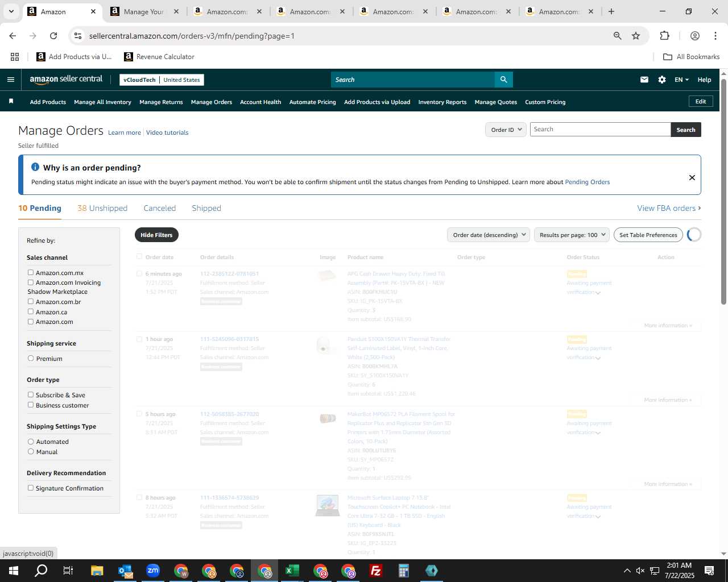This screenshot has height=582, width=728.
Task: Check the Amazon.com sales channel
Action: [x=31, y=322]
